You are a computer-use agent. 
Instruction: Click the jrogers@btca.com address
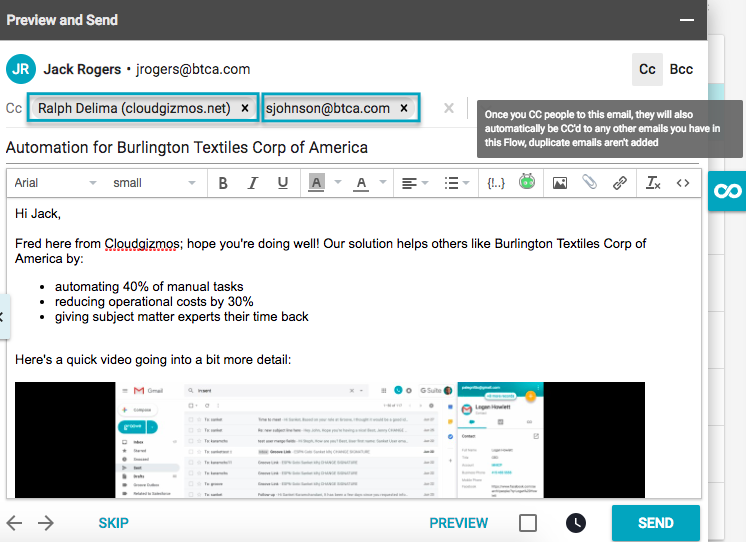(x=193, y=69)
